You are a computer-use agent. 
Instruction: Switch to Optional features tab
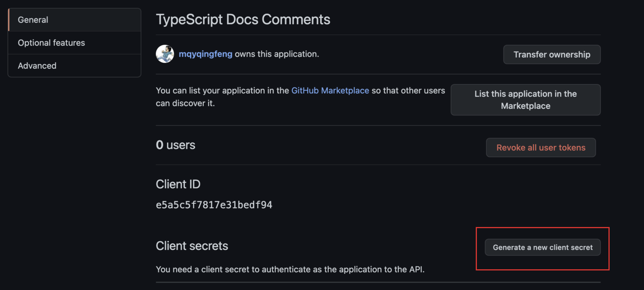click(74, 43)
